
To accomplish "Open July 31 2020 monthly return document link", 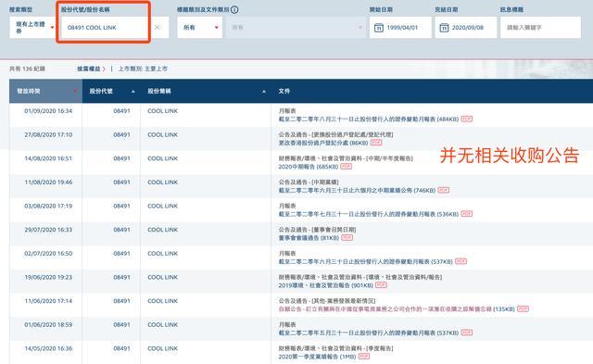I will [x=369, y=214].
